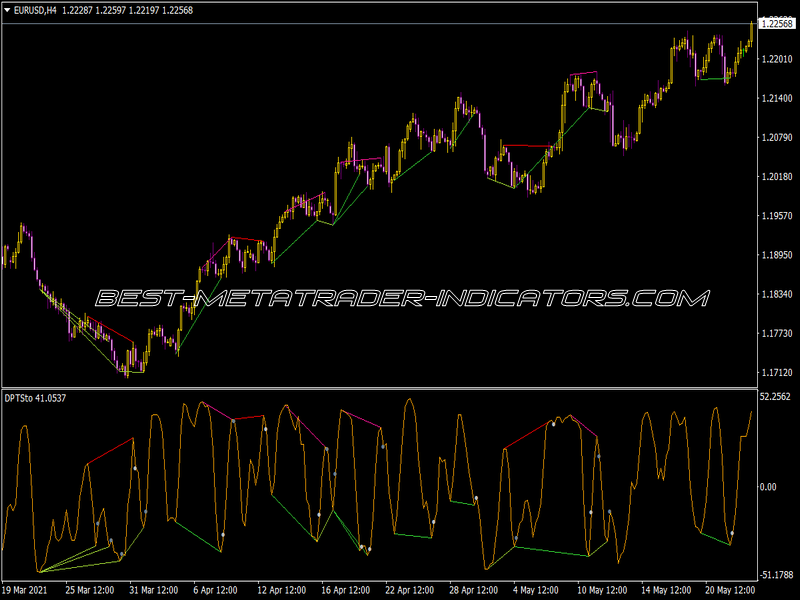Click the 20 May 12:00 time label
The image size is (800, 600).
730,590
